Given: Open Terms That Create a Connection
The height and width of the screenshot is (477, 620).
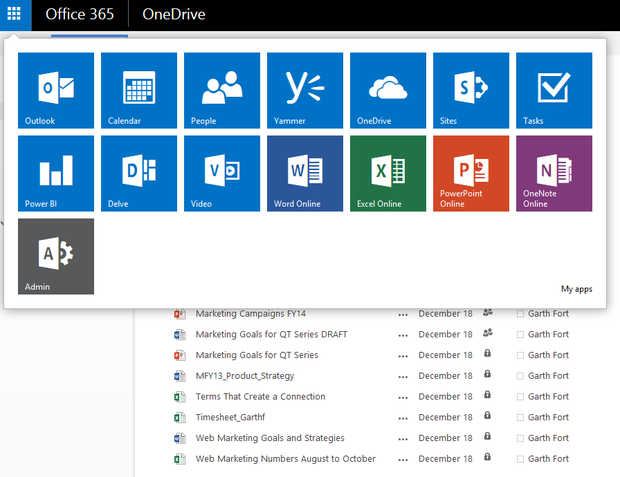Looking at the screenshot, I should pyautogui.click(x=260, y=396).
